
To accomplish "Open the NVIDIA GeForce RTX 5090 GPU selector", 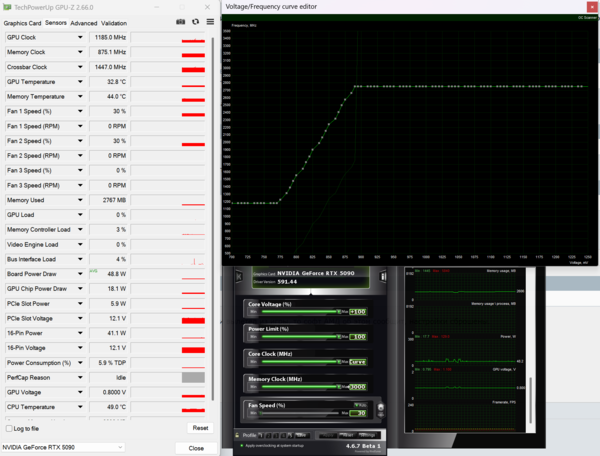I will 63,447.
